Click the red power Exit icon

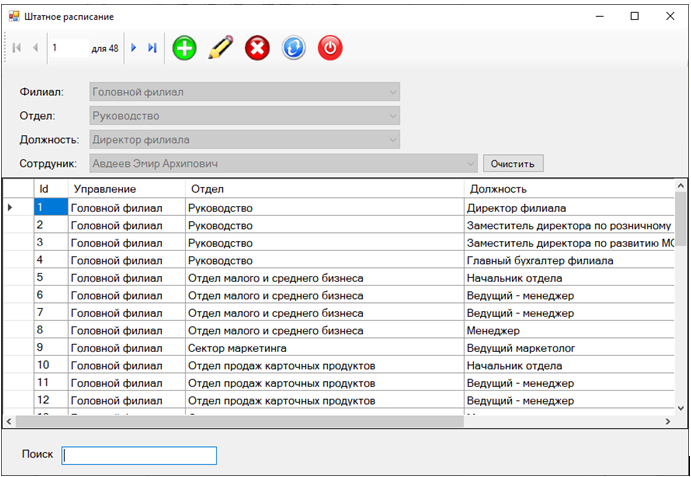pyautogui.click(x=330, y=48)
